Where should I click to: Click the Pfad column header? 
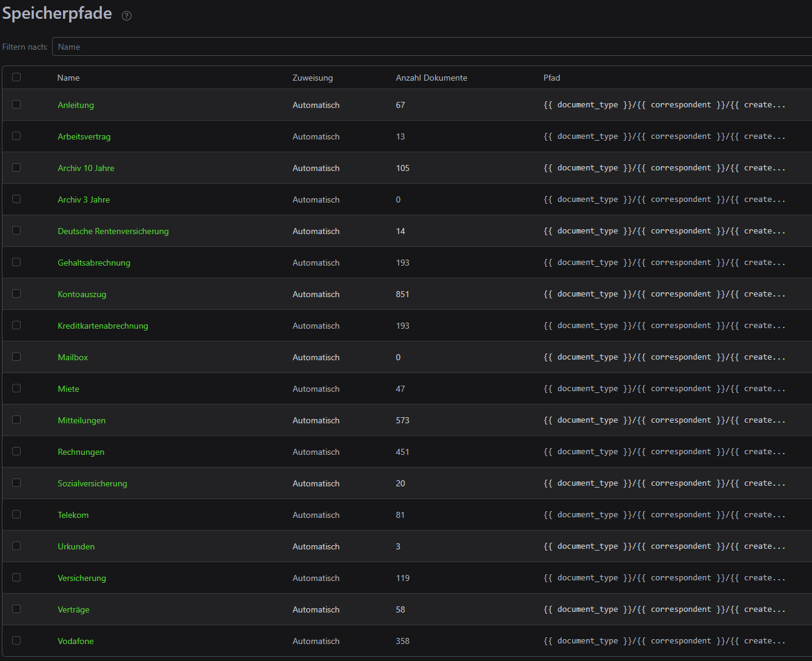pos(551,78)
